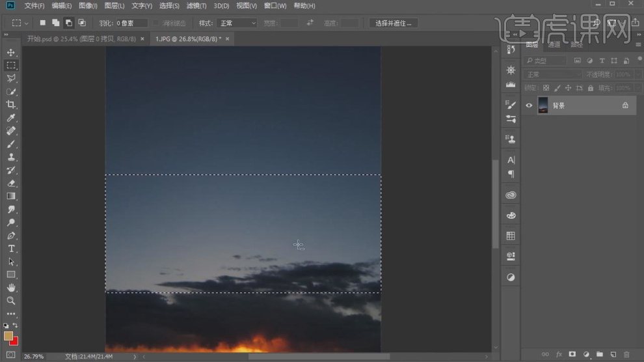Activate the Hand tool

(x=11, y=288)
